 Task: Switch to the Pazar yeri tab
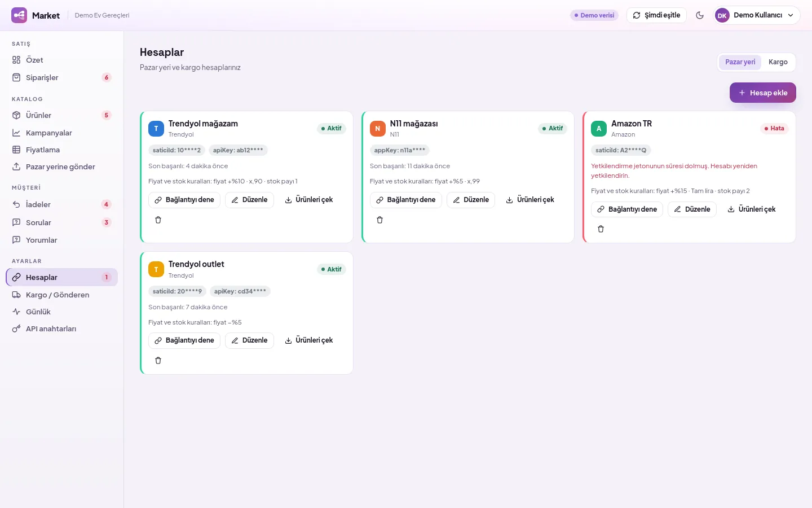coord(740,62)
